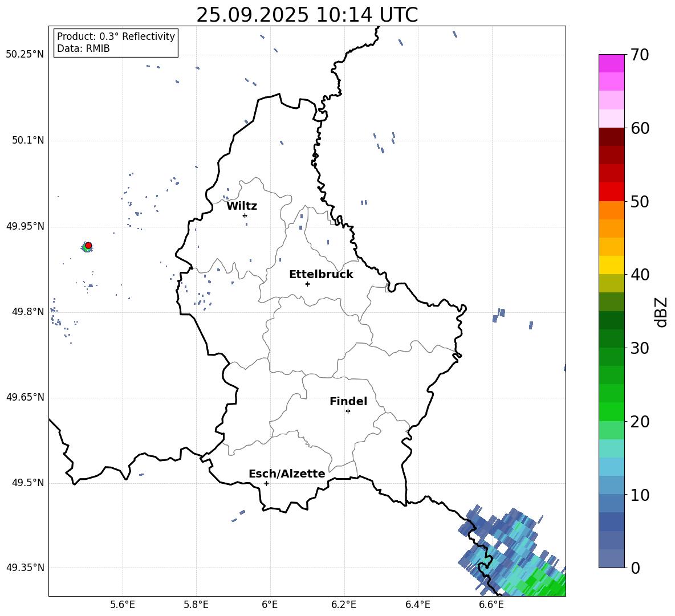The width and height of the screenshot is (675, 616).
Task: Click the 49.65°N latitude label
Action: (x=25, y=397)
